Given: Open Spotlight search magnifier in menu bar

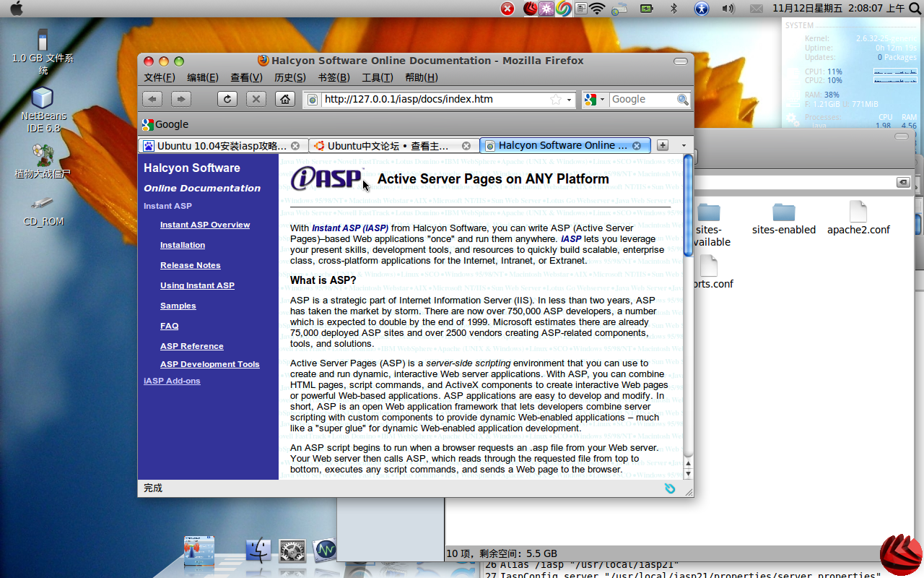Looking at the screenshot, I should point(915,9).
